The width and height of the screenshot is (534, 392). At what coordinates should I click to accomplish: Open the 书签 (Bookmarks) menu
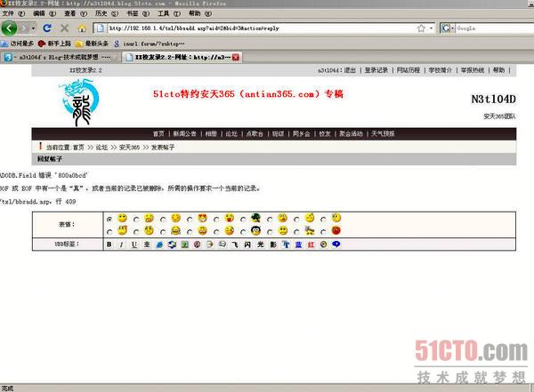138,13
